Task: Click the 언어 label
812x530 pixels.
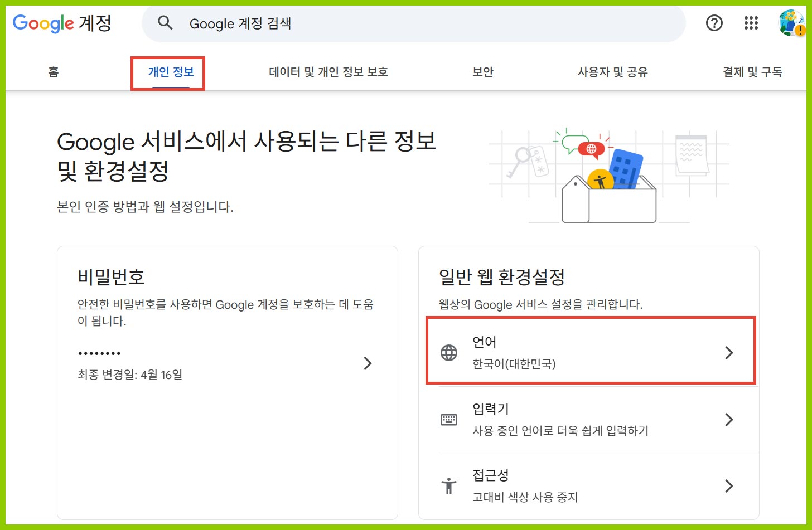Action: point(484,342)
